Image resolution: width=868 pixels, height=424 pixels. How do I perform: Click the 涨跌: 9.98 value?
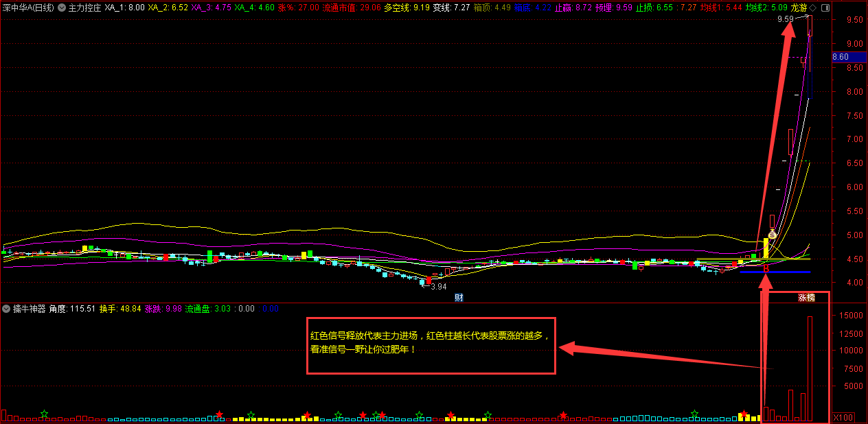[x=163, y=309]
